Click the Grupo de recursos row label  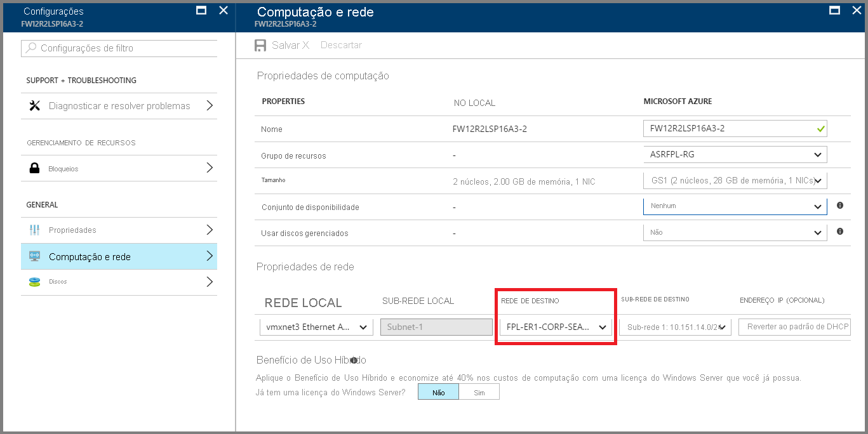(x=293, y=155)
